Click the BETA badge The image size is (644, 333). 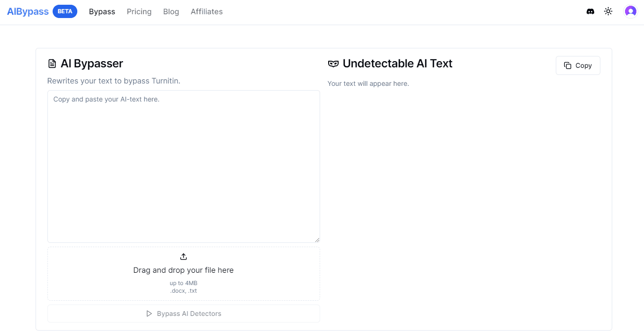[65, 11]
